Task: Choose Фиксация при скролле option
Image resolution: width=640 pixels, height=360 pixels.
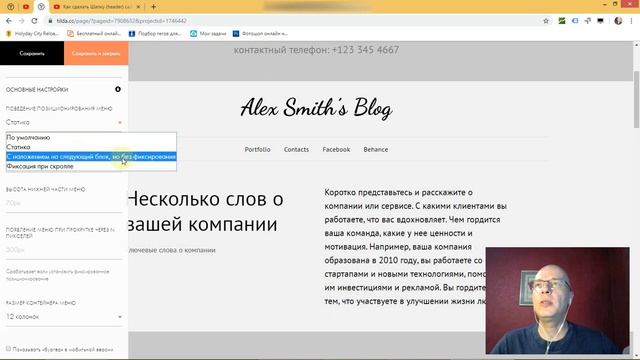Action: 91,166
